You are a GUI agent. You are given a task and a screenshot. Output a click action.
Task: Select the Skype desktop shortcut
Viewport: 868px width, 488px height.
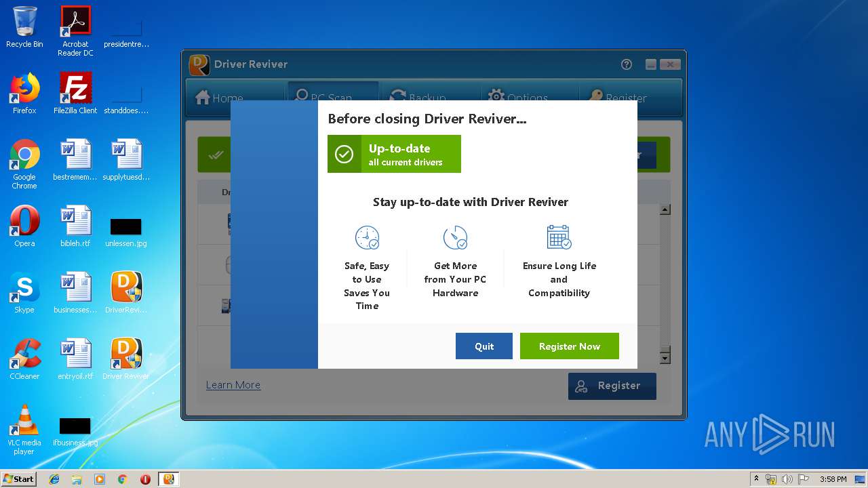[x=24, y=293]
